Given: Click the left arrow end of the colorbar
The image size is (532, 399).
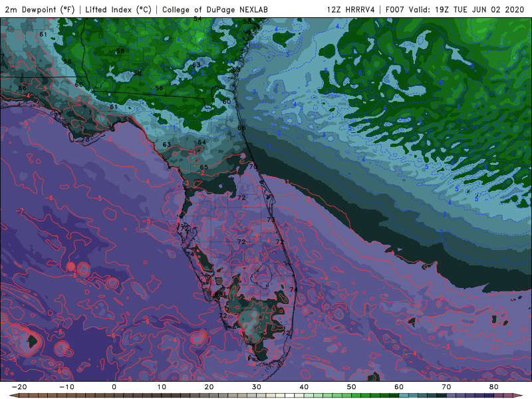Looking at the screenshot, I should coord(13,396).
